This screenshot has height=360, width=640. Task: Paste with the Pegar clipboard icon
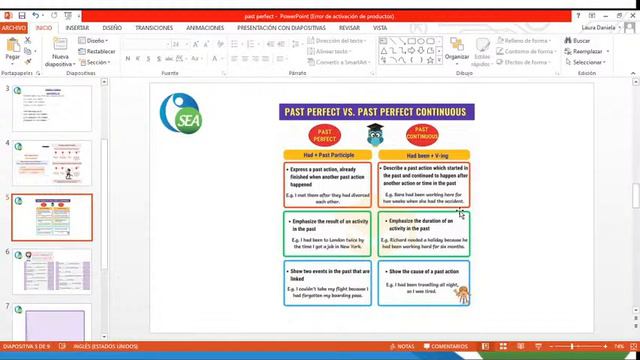(x=13, y=44)
